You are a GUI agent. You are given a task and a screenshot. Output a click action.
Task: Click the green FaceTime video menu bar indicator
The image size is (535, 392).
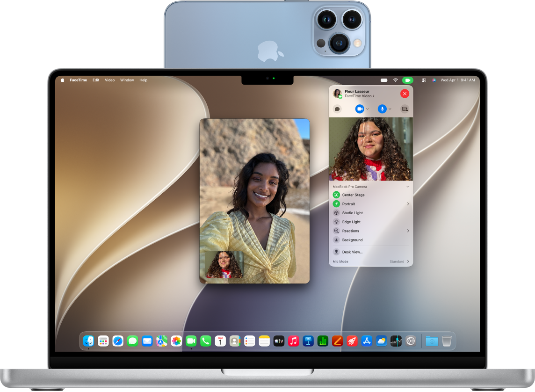tap(408, 80)
